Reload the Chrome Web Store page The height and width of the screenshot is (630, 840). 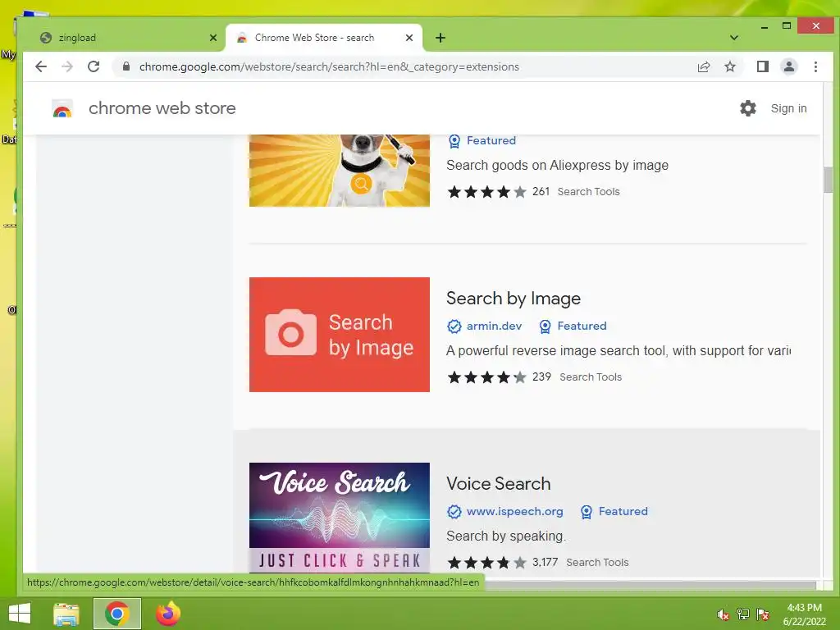click(94, 66)
